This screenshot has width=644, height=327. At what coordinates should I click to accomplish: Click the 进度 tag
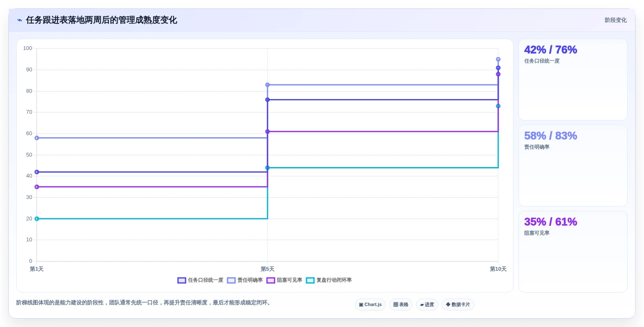click(x=427, y=304)
